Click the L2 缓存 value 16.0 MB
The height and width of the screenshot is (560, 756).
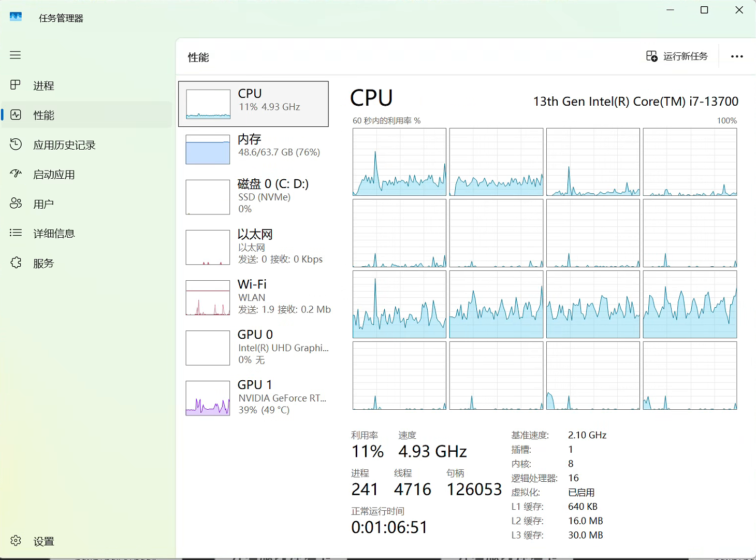click(x=586, y=521)
